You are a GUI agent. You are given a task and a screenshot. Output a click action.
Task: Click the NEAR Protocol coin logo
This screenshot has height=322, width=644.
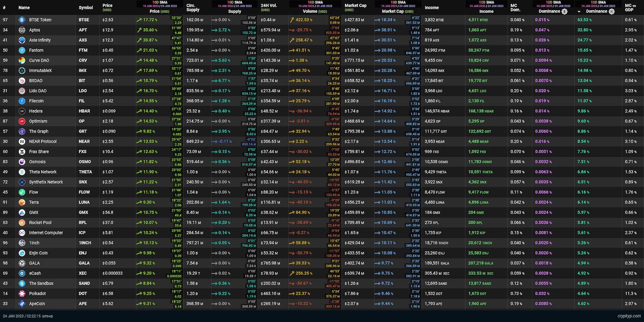click(22, 142)
